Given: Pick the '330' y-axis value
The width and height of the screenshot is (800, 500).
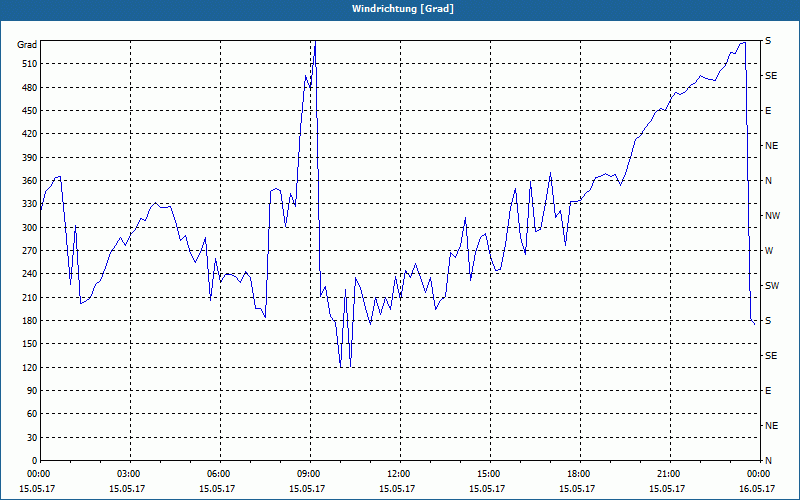Looking at the screenshot, I should (30, 204).
